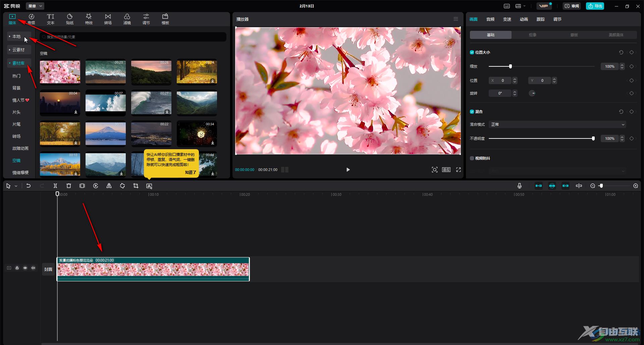644x345 pixels.
Task: Click the mirror flip icon
Action: coord(109,186)
